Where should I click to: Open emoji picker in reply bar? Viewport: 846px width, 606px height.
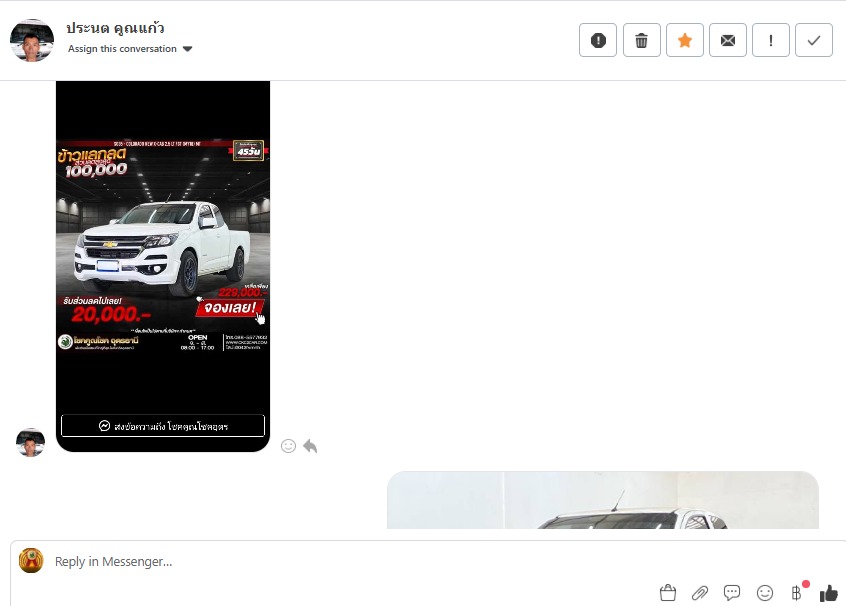[x=765, y=593]
